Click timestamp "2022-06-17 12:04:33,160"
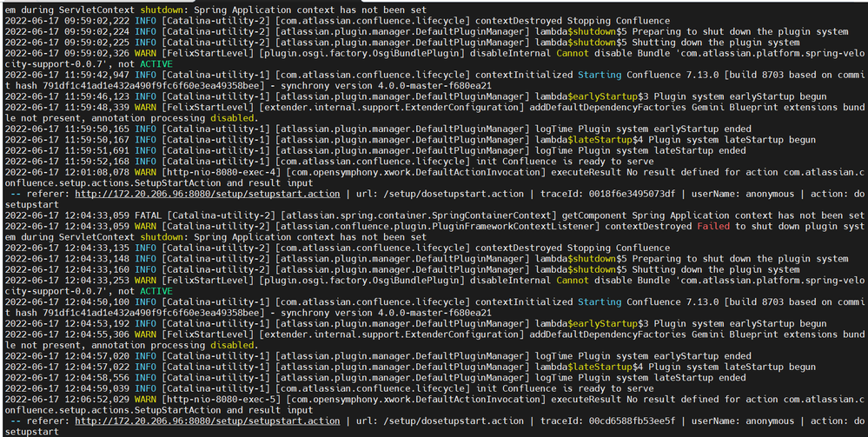This screenshot has width=868, height=437. click(67, 269)
